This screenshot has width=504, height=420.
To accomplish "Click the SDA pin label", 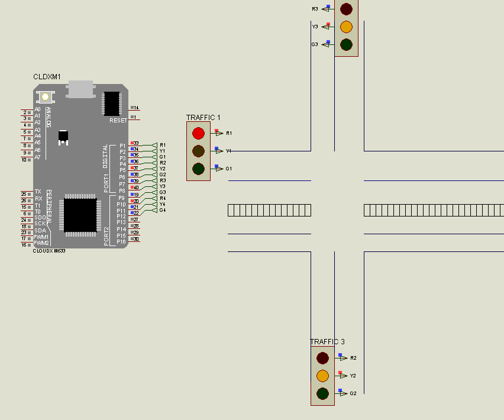I will (x=40, y=230).
